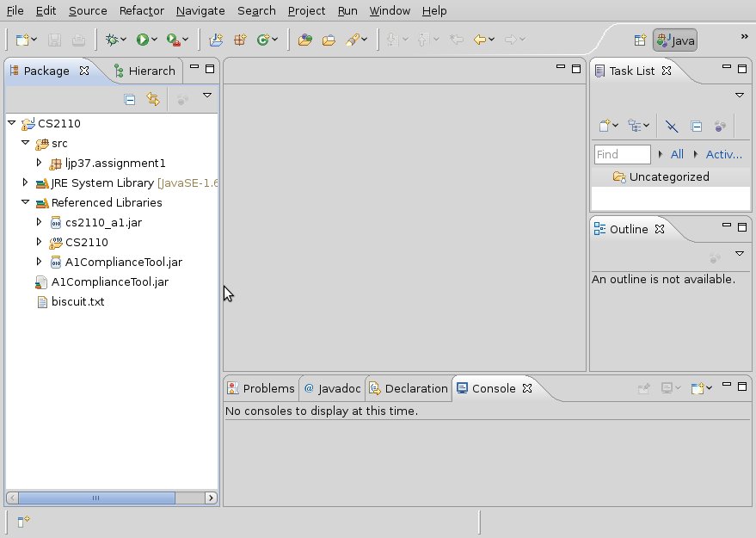Switch to the Problems tab

click(x=261, y=388)
